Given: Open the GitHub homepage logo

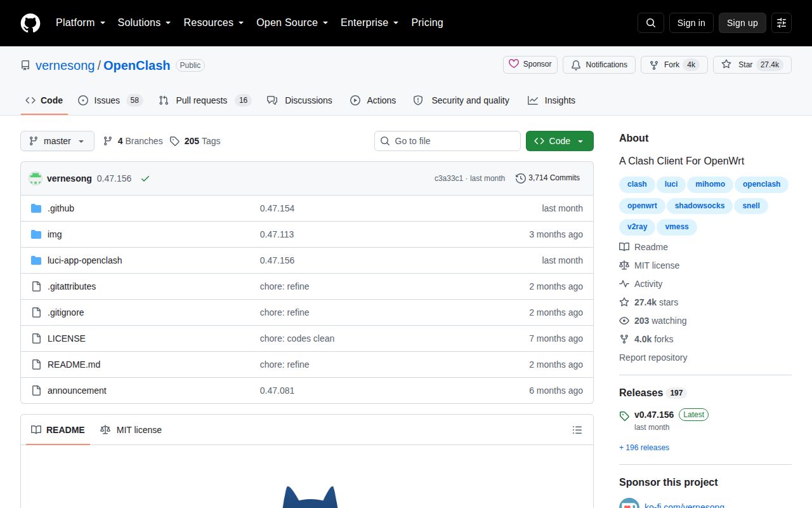Looking at the screenshot, I should [30, 23].
